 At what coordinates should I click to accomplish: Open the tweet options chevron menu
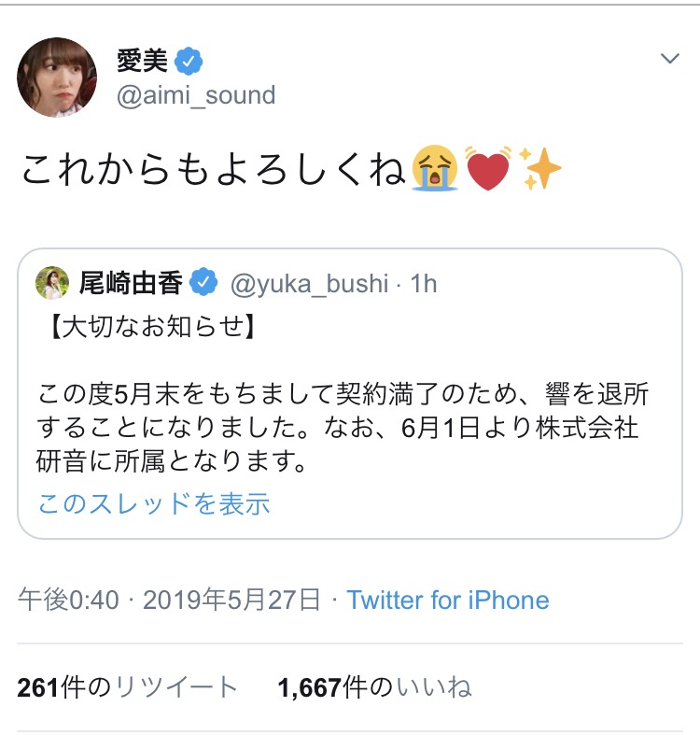point(669,59)
